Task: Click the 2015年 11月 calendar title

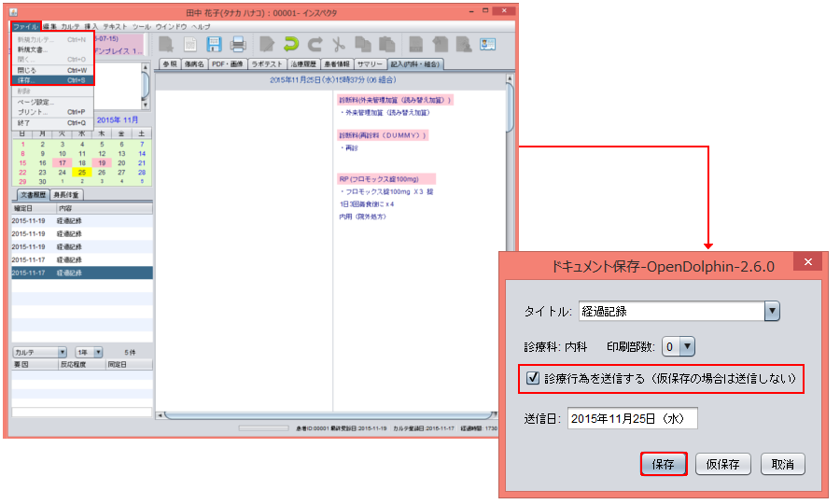Action: [x=118, y=119]
